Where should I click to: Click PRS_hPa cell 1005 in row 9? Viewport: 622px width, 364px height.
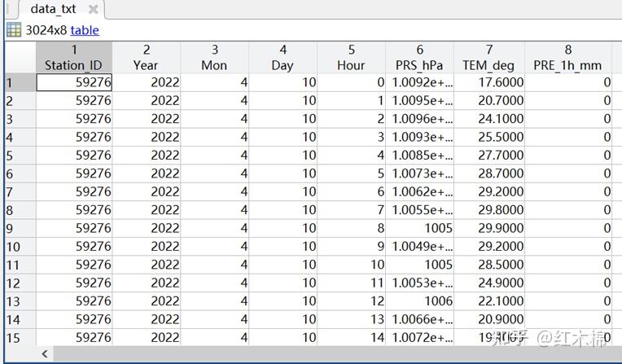tap(420, 229)
